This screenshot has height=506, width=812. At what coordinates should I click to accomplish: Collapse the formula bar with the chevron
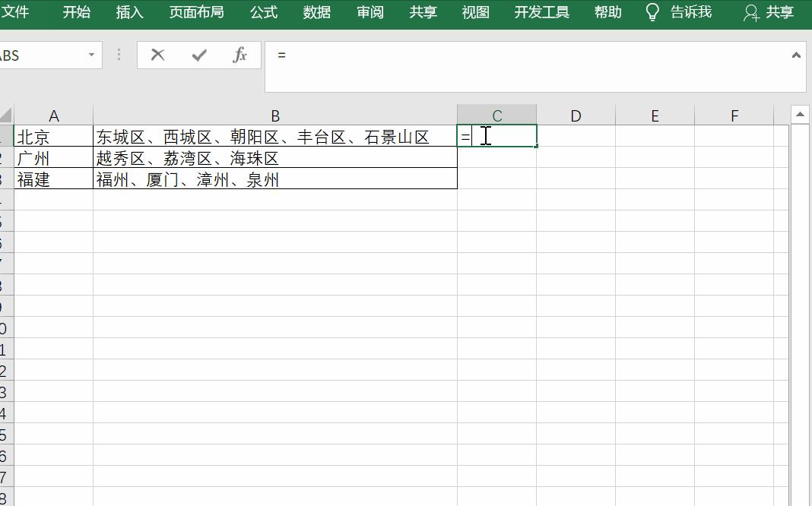click(798, 55)
